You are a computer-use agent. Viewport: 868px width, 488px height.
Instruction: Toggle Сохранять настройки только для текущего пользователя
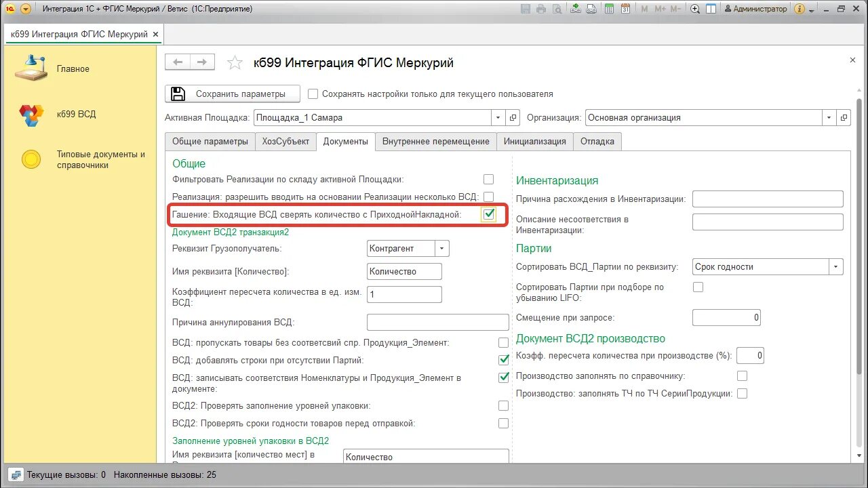[x=313, y=94]
